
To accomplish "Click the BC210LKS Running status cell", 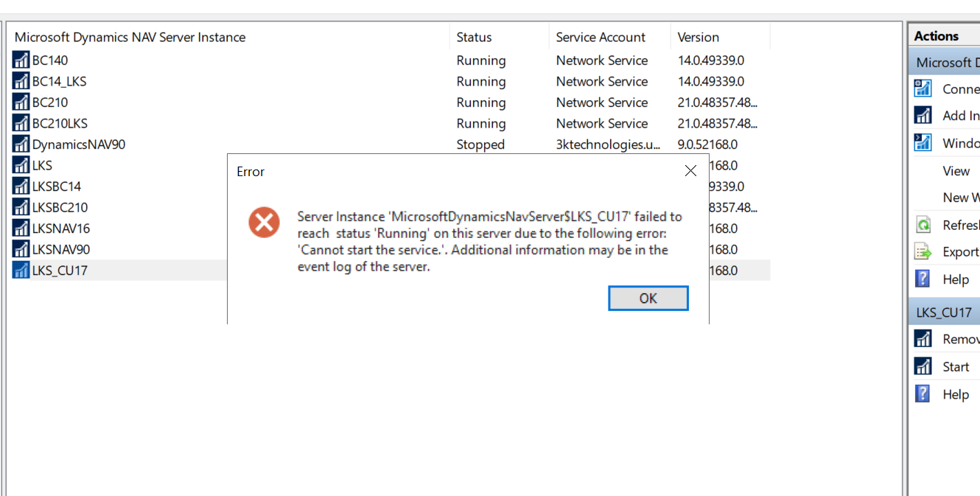I will pyautogui.click(x=481, y=123).
